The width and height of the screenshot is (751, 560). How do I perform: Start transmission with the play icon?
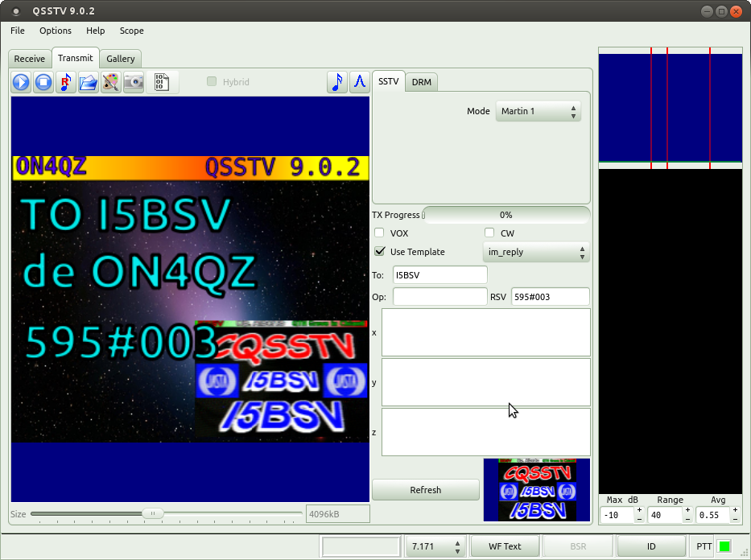(21, 82)
